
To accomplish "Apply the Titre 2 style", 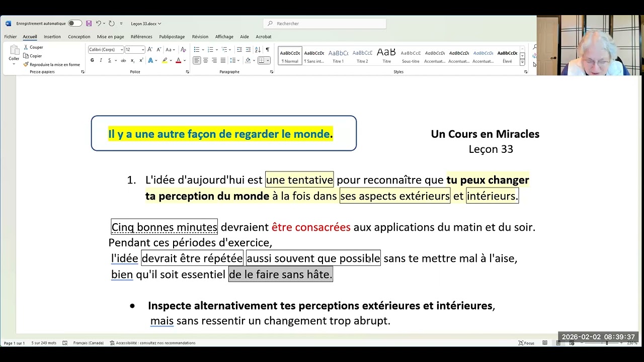I will pyautogui.click(x=362, y=56).
